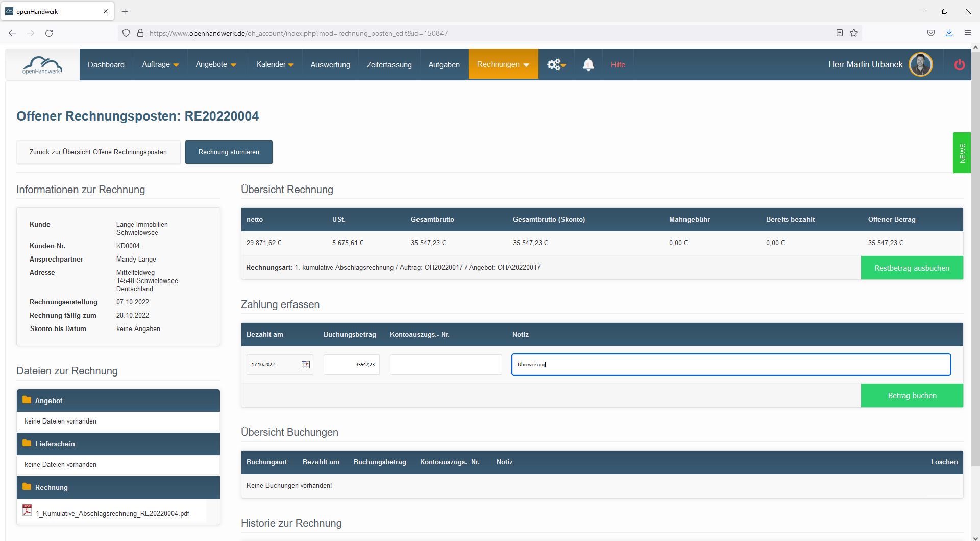The height and width of the screenshot is (541, 980).
Task: Open the calendar date picker icon
Action: coord(305,364)
